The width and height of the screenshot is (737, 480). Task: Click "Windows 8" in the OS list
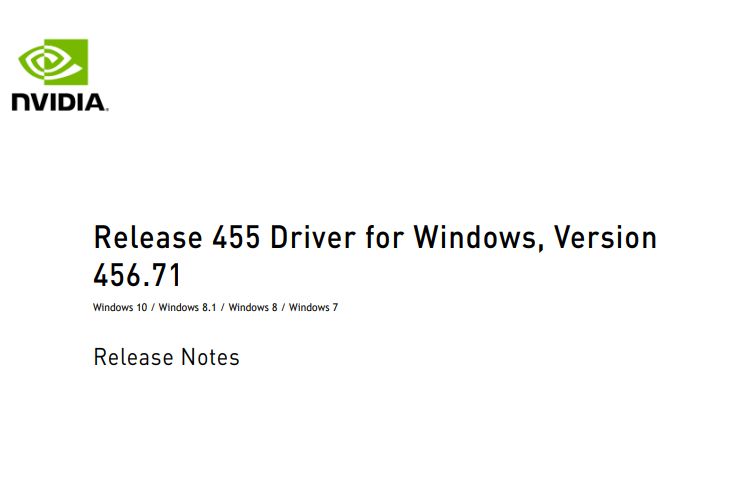(x=253, y=307)
